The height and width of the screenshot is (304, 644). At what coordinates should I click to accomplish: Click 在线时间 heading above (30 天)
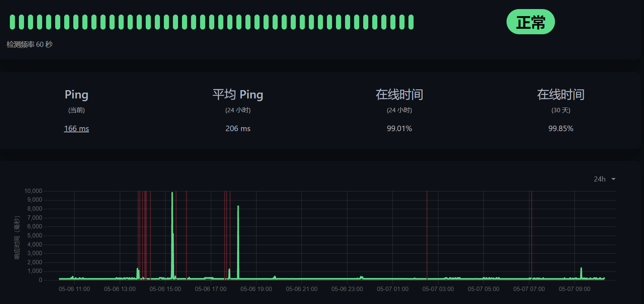tap(561, 95)
